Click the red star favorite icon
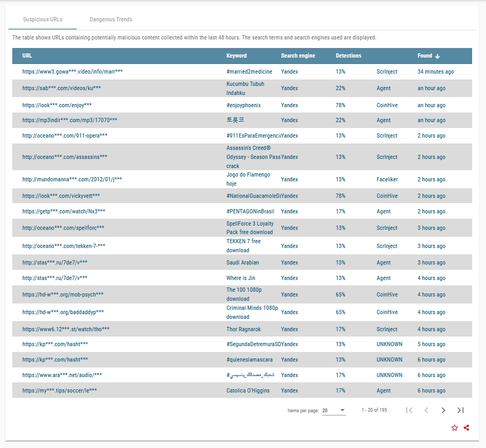 tap(455, 428)
